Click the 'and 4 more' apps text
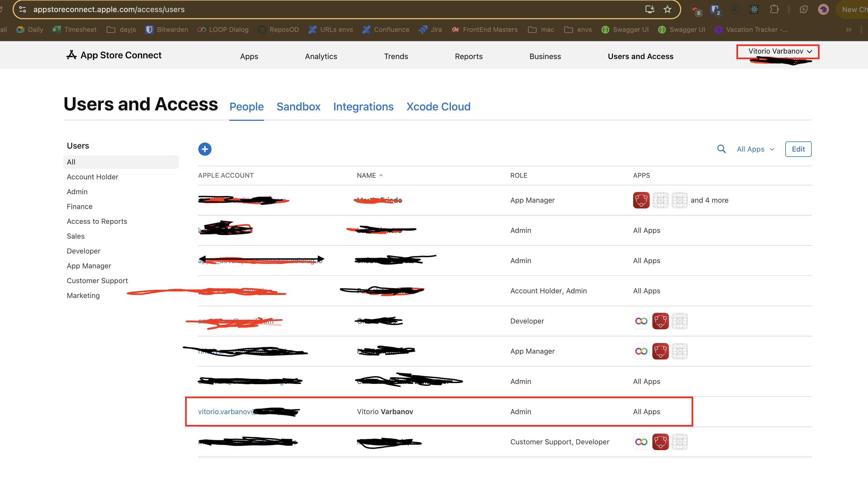The width and height of the screenshot is (868, 491). (x=709, y=200)
